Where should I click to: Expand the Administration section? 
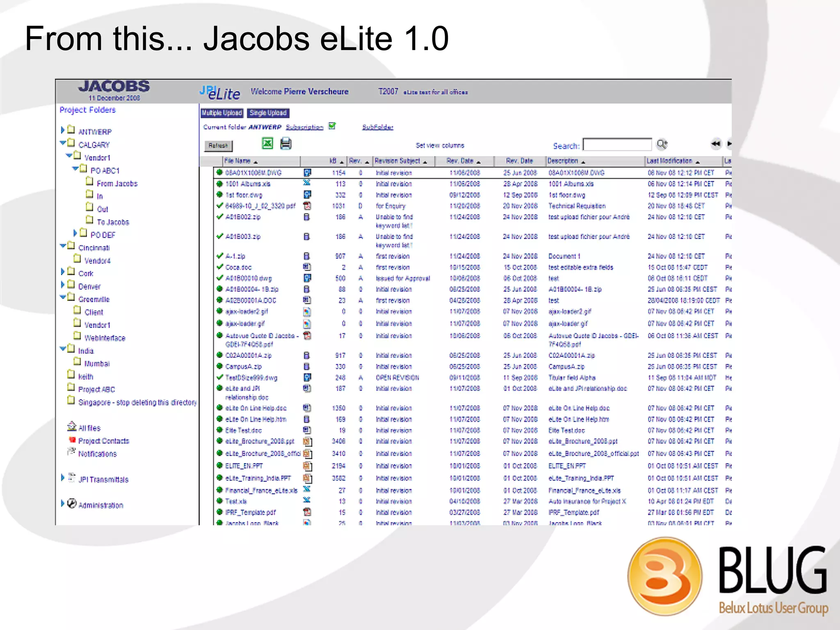pyautogui.click(x=62, y=503)
